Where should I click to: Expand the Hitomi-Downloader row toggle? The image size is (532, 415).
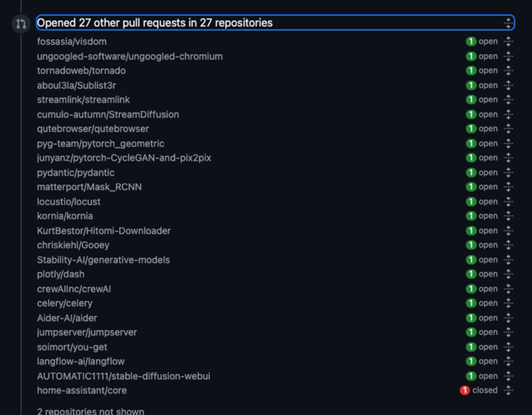[x=508, y=231]
